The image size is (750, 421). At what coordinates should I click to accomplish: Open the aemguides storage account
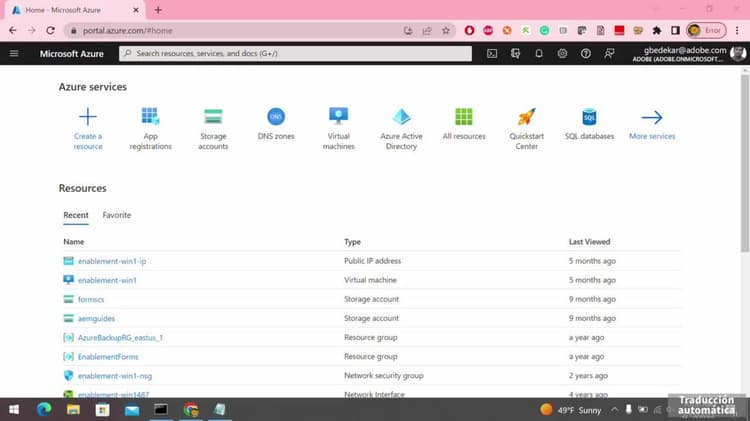tap(96, 319)
